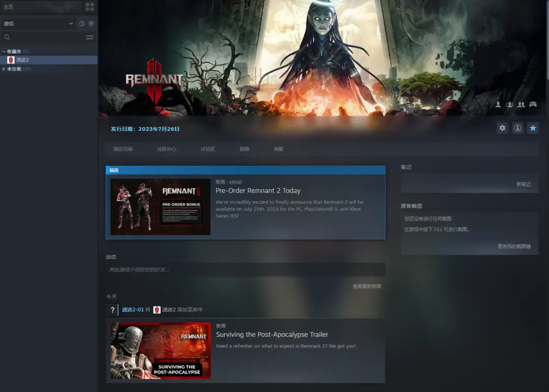Click the 笔记 section heading
The width and height of the screenshot is (549, 392).
[406, 167]
